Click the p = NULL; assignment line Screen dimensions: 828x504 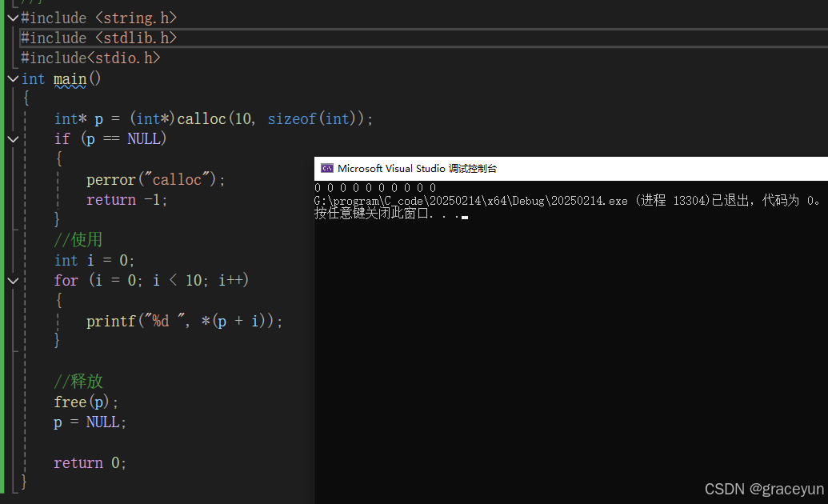point(90,422)
